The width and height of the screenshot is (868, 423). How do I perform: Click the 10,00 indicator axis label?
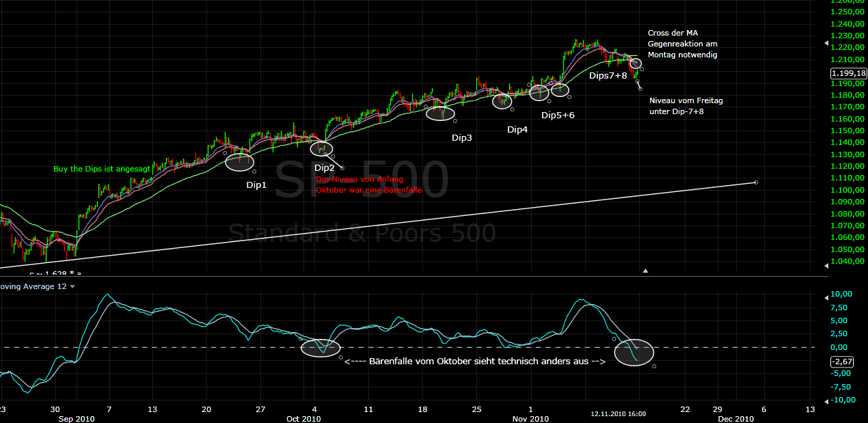click(x=841, y=294)
